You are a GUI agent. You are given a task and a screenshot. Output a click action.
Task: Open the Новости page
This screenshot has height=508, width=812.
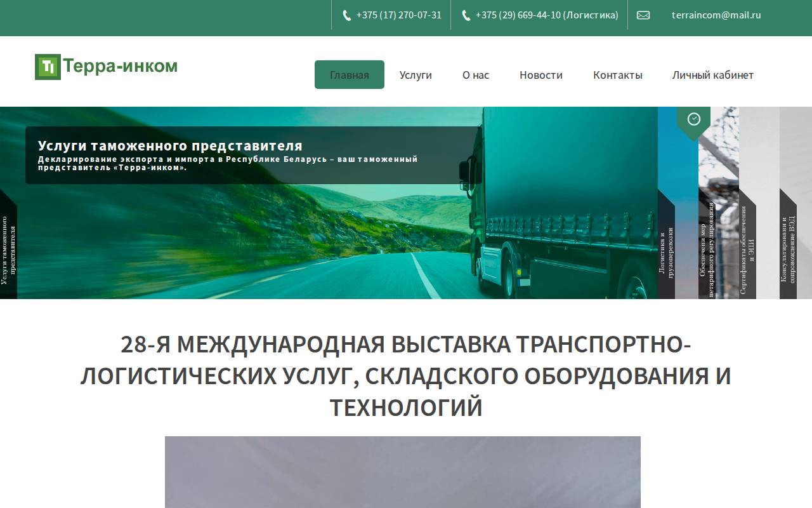pos(541,75)
